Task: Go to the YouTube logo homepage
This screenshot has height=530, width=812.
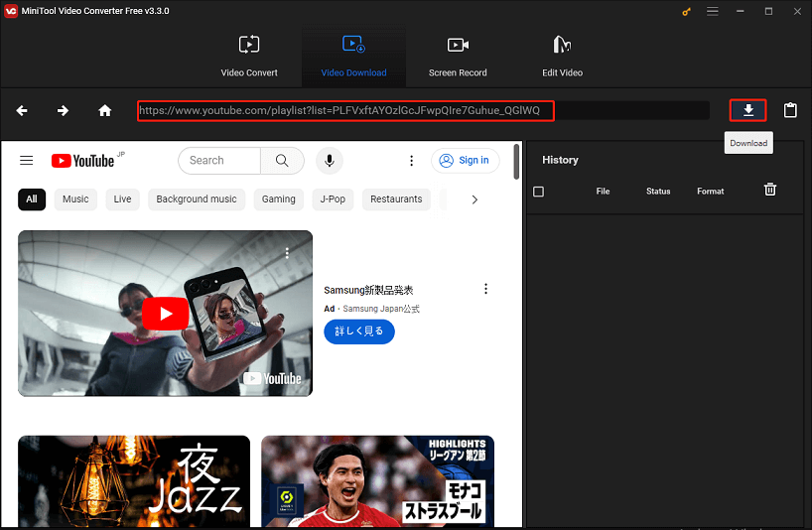Action: [x=82, y=161]
